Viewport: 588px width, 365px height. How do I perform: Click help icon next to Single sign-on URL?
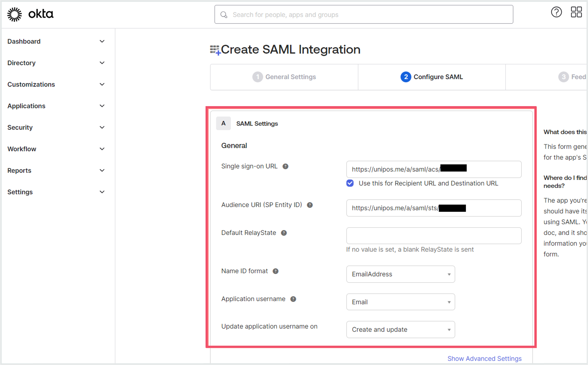click(x=285, y=166)
